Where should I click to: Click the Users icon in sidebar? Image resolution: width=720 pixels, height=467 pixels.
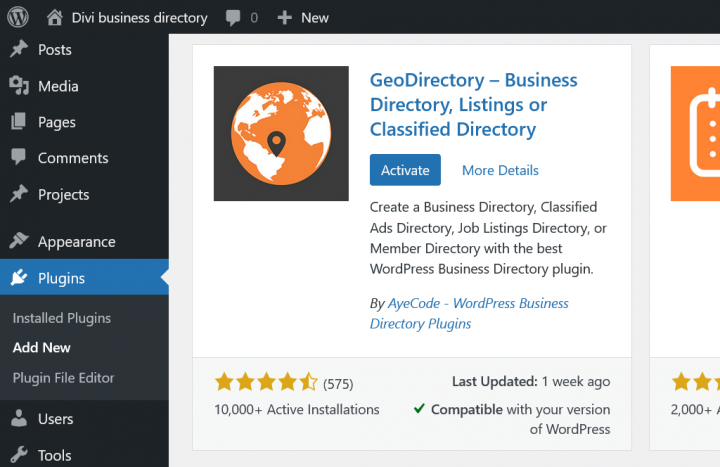pos(18,419)
